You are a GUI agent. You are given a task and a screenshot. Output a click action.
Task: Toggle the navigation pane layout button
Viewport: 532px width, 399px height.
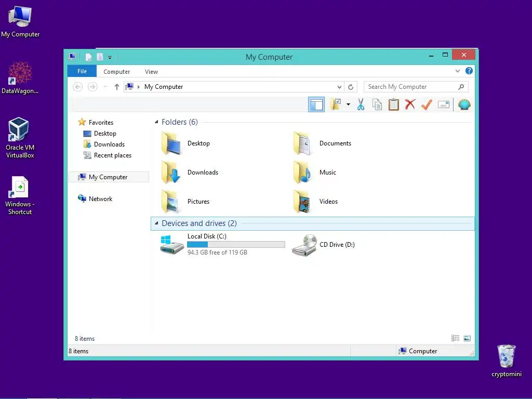[x=316, y=104]
